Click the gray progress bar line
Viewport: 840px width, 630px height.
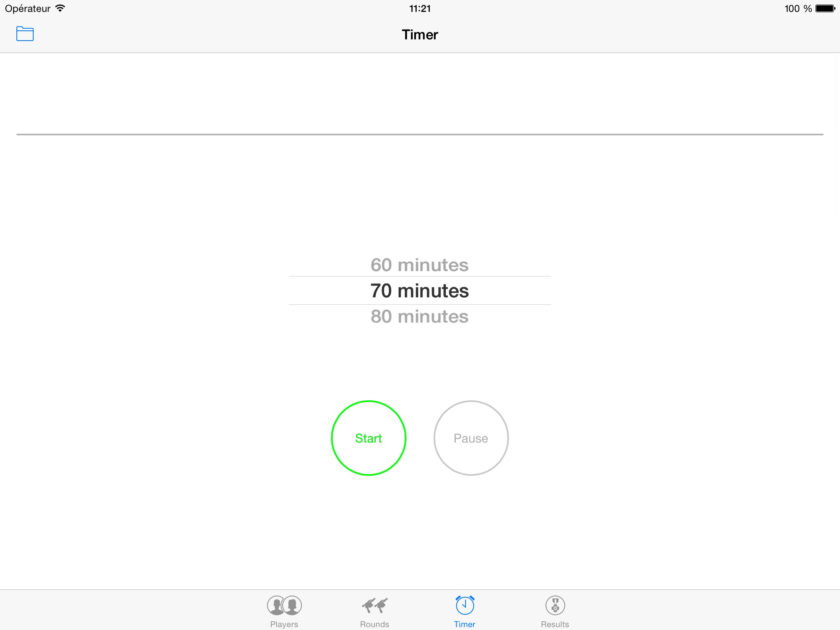(420, 134)
